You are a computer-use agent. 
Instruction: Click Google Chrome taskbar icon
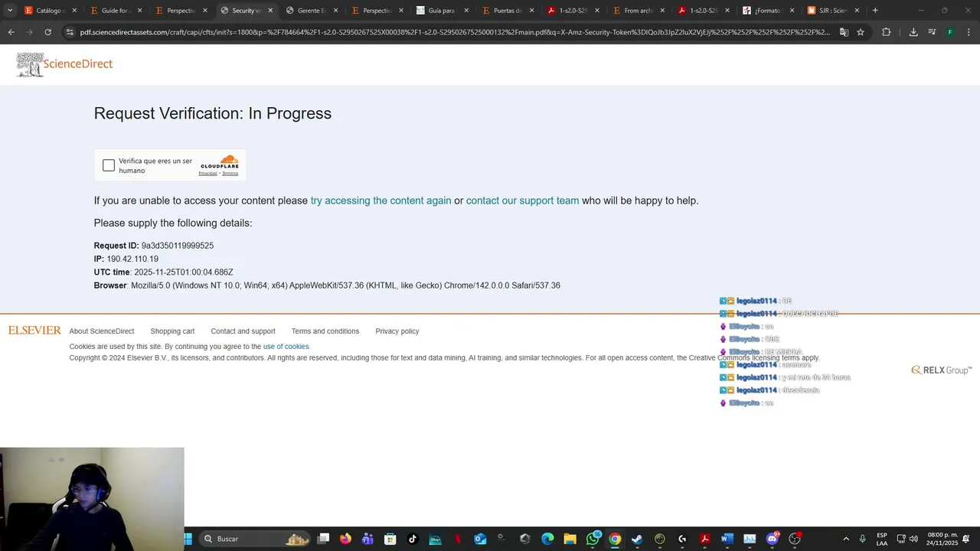[615, 539]
